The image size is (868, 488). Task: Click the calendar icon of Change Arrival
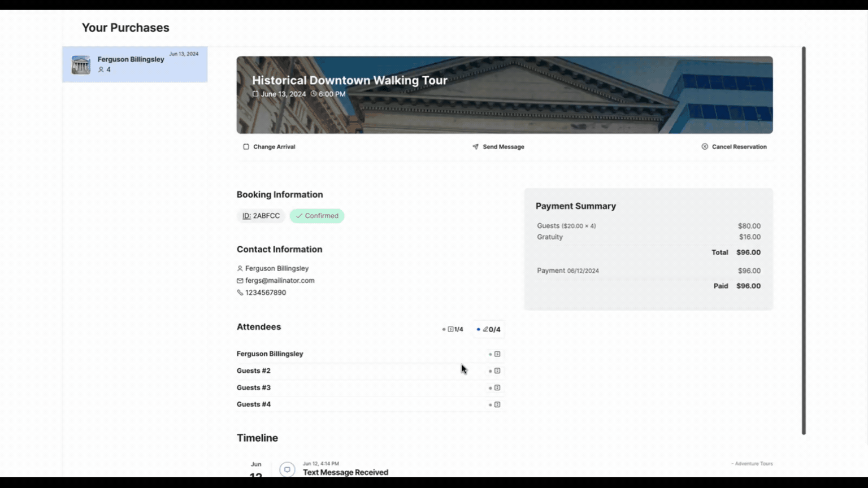pyautogui.click(x=246, y=147)
